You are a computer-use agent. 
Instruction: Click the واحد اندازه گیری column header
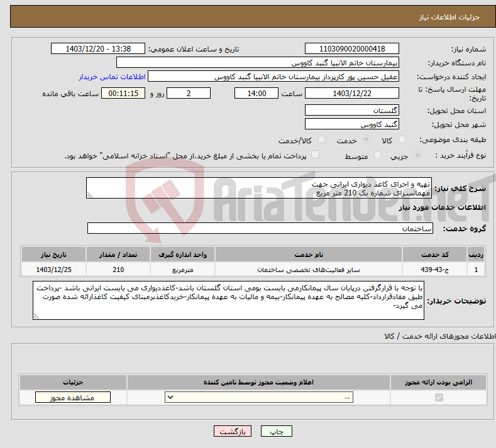pyautogui.click(x=182, y=254)
